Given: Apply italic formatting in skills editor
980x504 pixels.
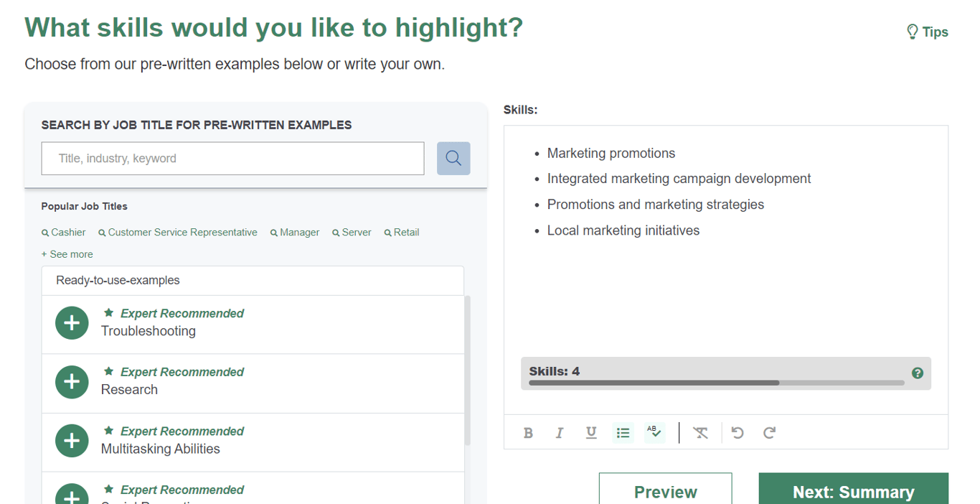Looking at the screenshot, I should [x=560, y=433].
